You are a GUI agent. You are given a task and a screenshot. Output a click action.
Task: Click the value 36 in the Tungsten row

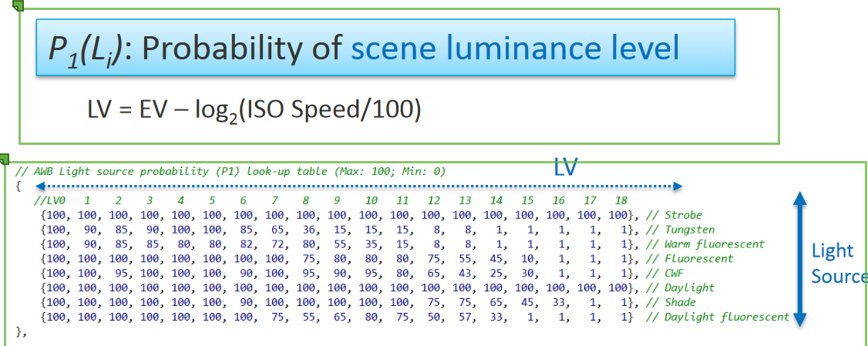click(309, 229)
